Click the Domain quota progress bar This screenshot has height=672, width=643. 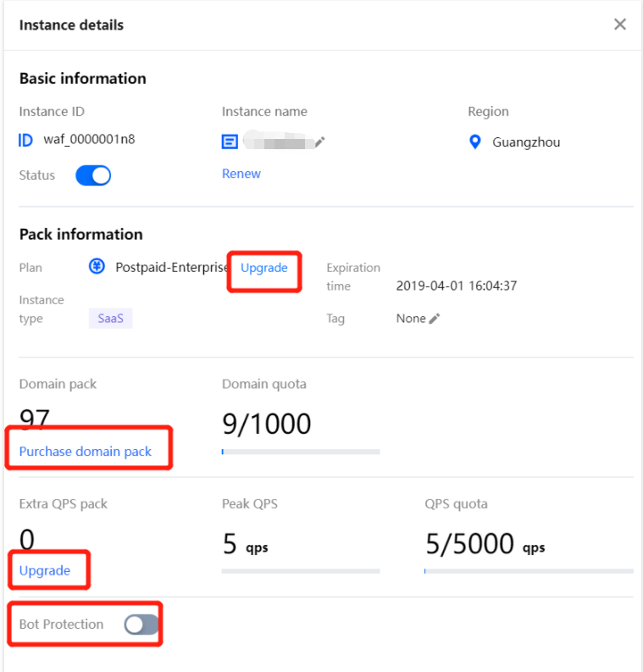pyautogui.click(x=301, y=452)
